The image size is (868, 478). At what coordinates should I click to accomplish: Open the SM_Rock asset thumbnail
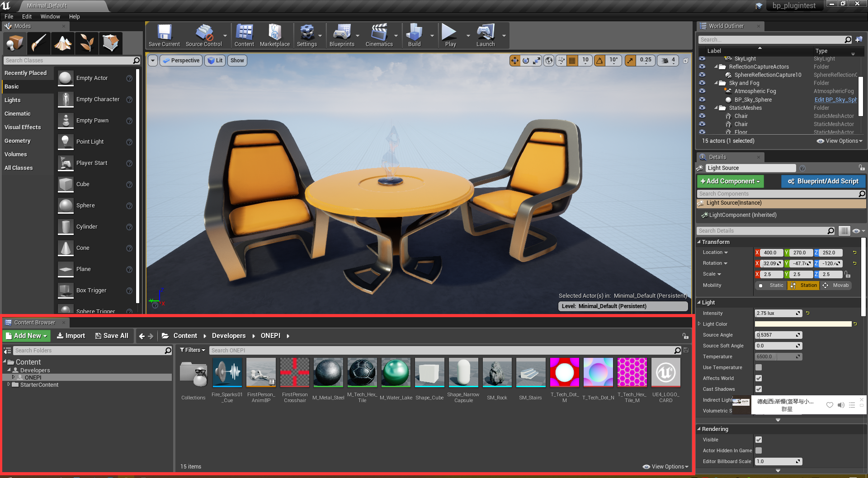pos(497,372)
